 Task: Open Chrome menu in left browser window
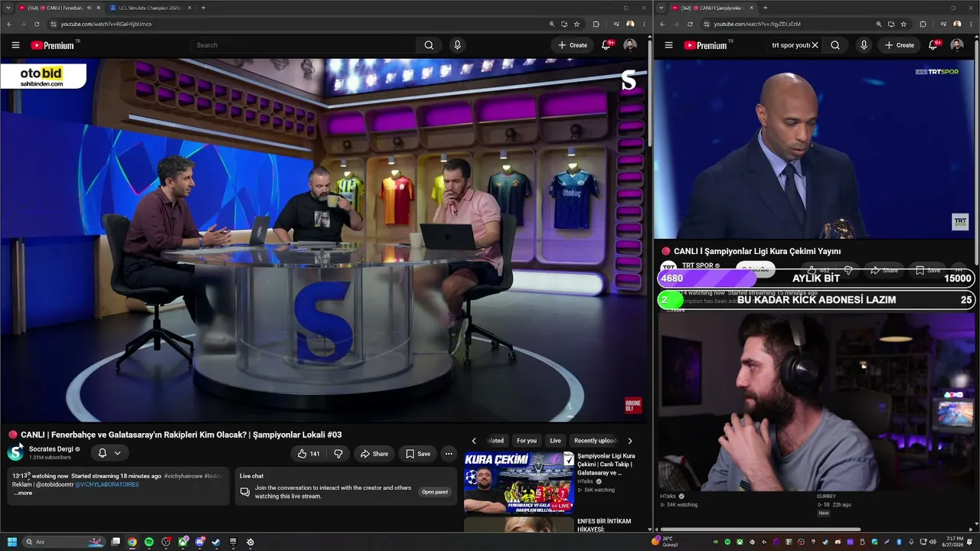pos(644,24)
